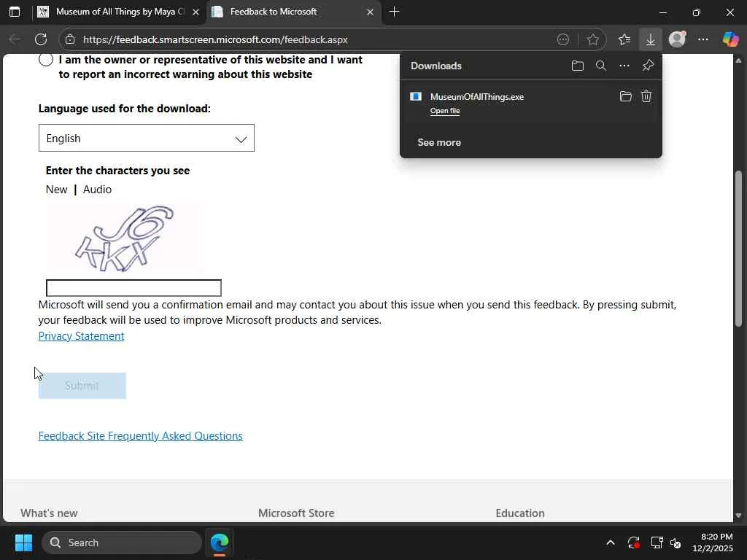Open more options in Downloads panel

click(624, 66)
